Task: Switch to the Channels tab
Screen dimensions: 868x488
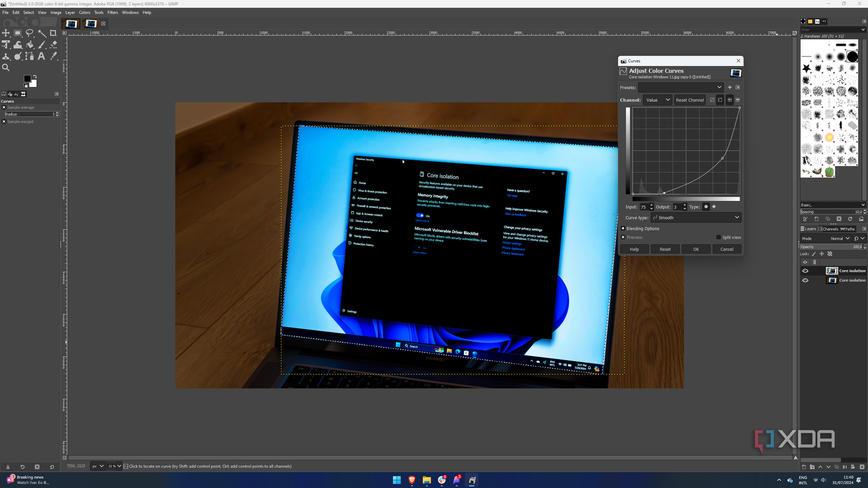Action: coord(829,229)
